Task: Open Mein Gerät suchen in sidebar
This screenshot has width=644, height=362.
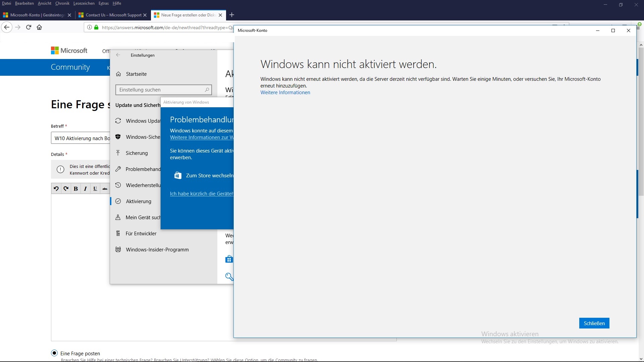Action: [x=138, y=218]
